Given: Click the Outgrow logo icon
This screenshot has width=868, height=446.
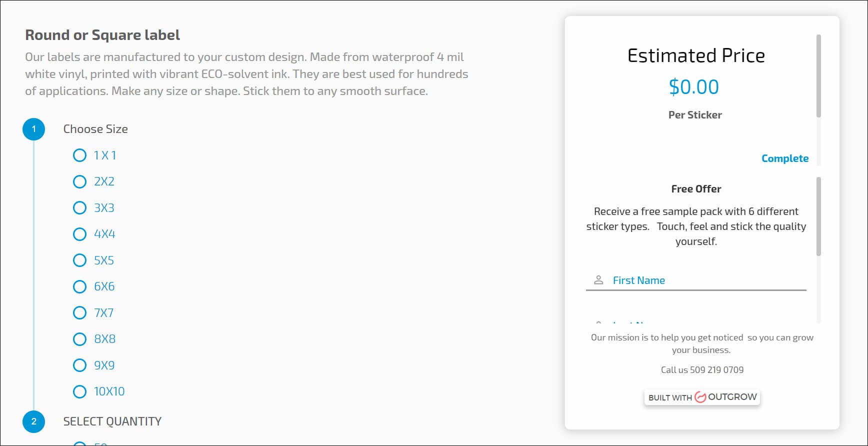Looking at the screenshot, I should [x=700, y=397].
